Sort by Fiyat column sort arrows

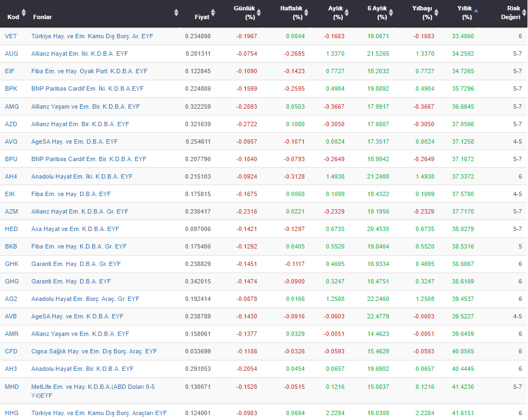tap(213, 13)
